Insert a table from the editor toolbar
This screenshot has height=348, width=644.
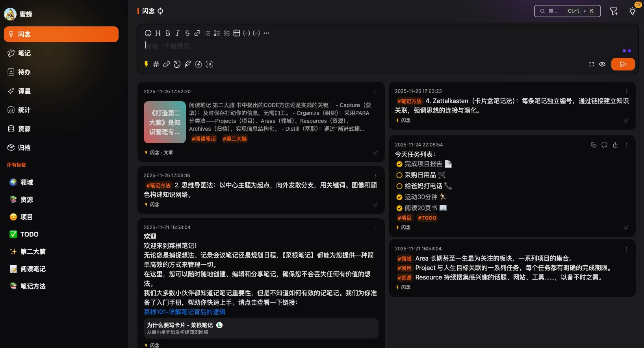236,33
